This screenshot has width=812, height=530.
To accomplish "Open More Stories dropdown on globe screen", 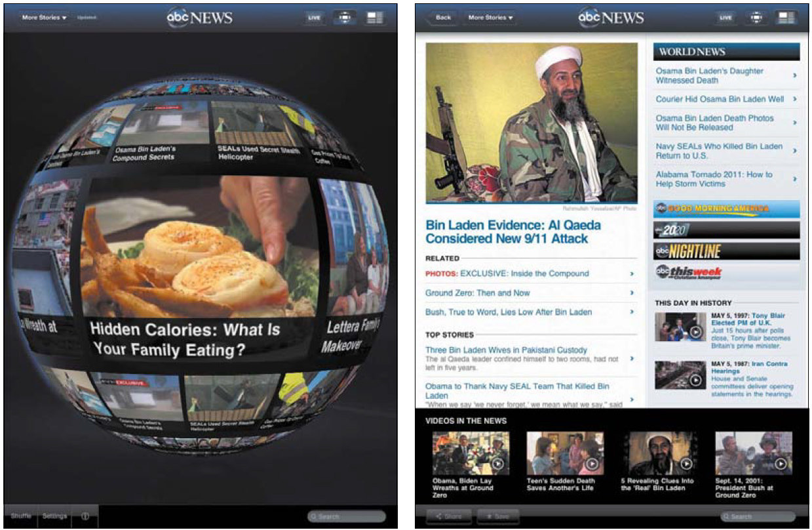I will (x=45, y=18).
